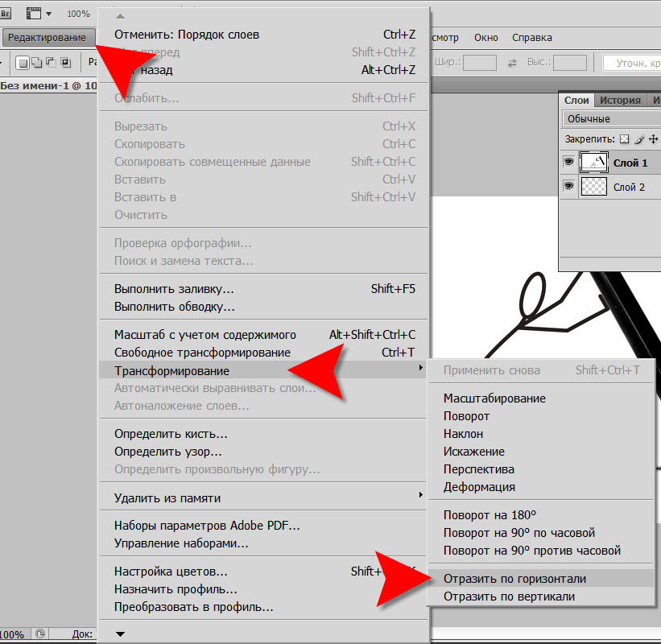Toggle lock transparent pixels icon
Screen dimensions: 661x644
(x=624, y=139)
